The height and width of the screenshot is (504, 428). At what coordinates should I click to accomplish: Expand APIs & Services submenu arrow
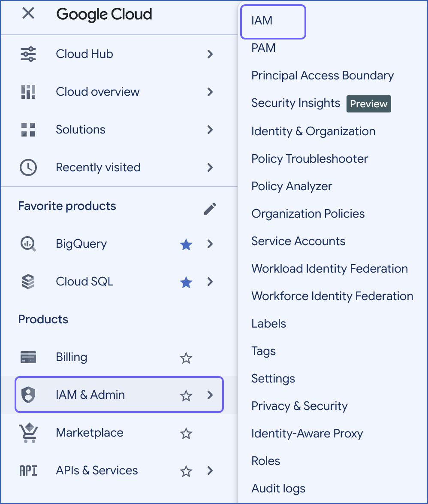point(210,471)
